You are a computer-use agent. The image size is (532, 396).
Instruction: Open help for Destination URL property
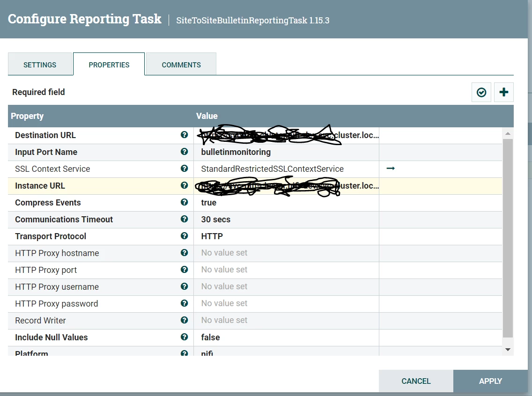(184, 135)
